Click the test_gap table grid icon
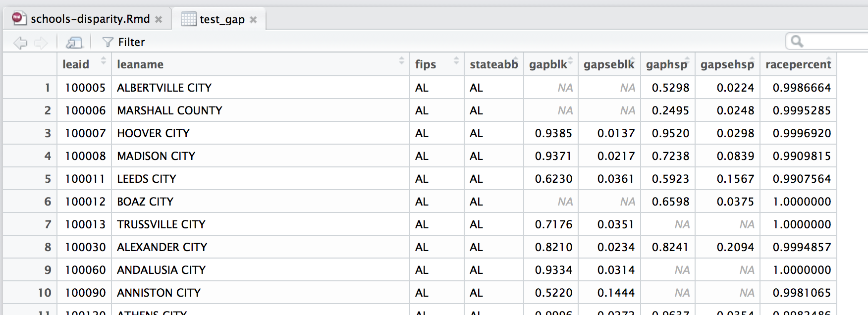 188,19
